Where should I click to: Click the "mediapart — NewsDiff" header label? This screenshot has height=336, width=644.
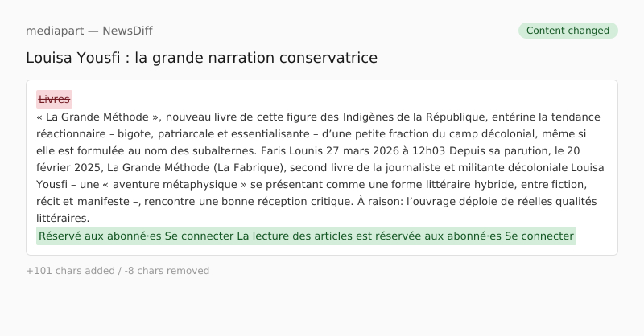[89, 31]
